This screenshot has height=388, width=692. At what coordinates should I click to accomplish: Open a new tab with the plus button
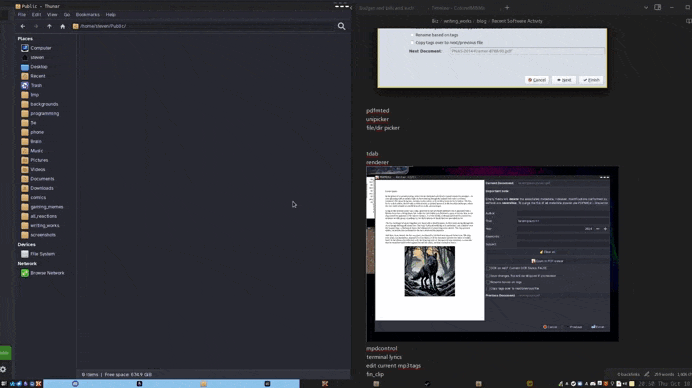point(507,8)
